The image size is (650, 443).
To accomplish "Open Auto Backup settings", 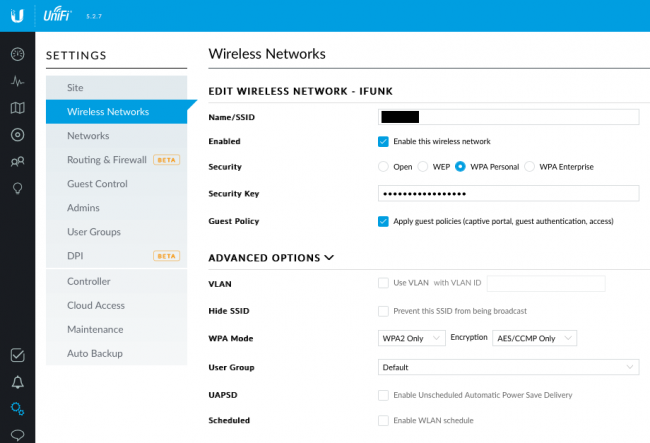I will [x=116, y=353].
